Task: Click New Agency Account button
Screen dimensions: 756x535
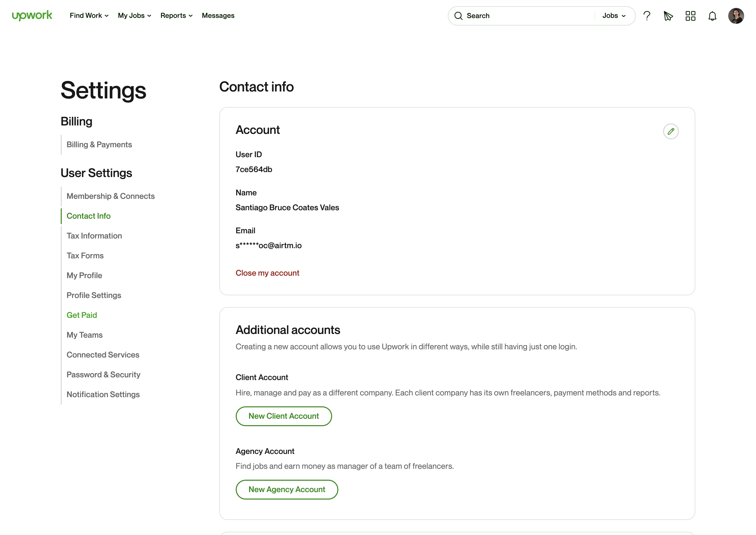Action: pyautogui.click(x=287, y=490)
